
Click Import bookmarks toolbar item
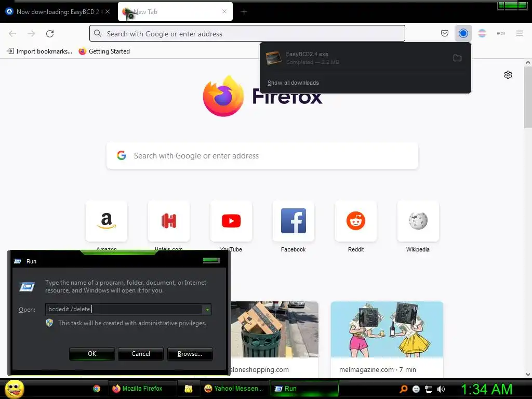pos(39,51)
